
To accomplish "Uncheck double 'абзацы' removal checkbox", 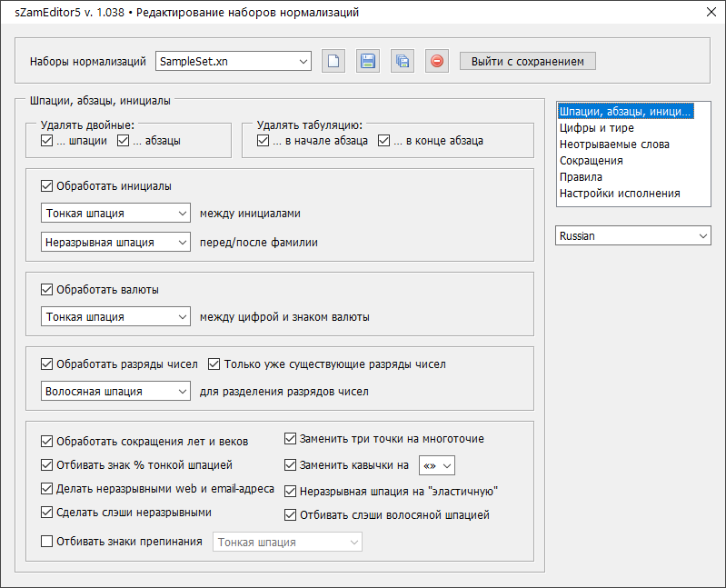I will point(124,141).
